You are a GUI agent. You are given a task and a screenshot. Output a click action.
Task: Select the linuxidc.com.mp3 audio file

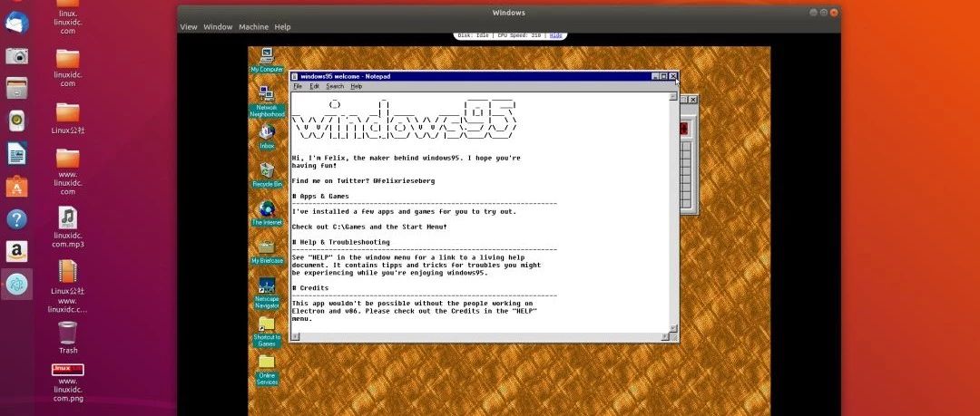(x=67, y=227)
